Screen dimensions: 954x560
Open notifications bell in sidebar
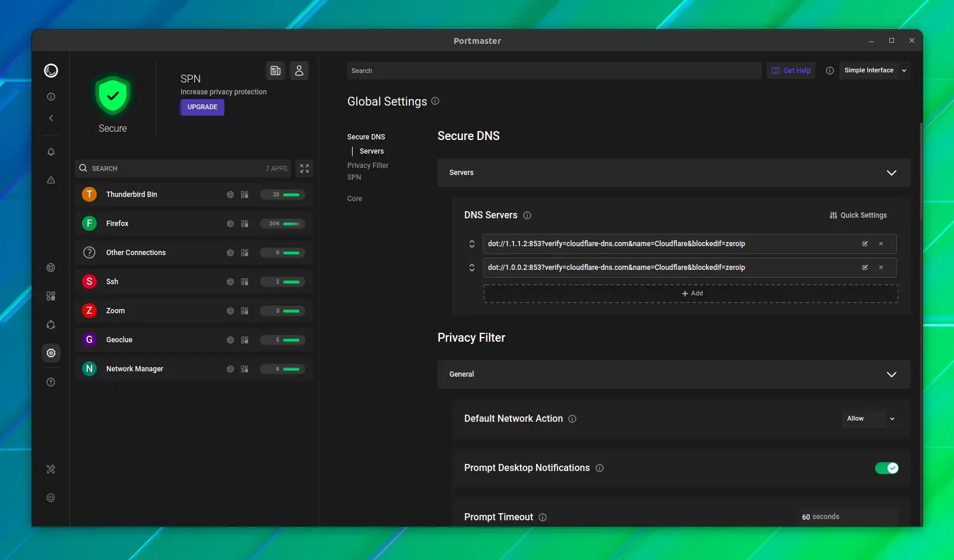[51, 152]
